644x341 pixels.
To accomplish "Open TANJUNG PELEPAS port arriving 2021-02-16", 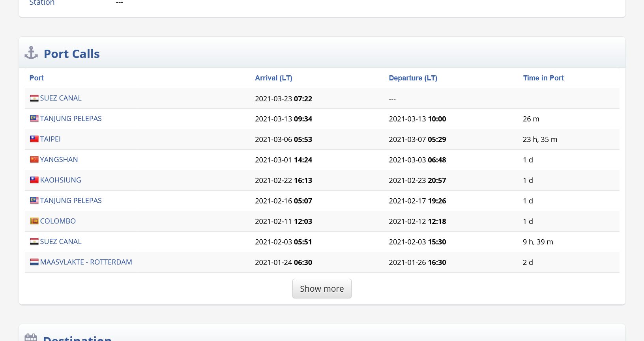I will tap(71, 201).
